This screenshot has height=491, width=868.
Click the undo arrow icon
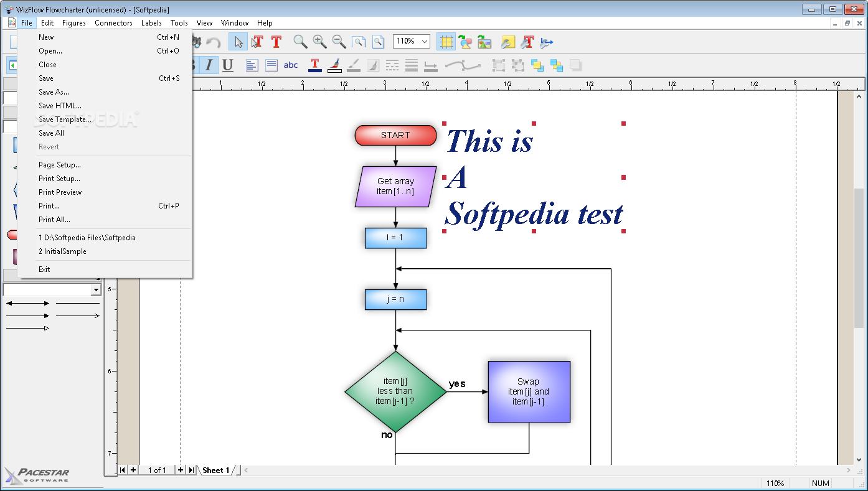click(x=214, y=42)
